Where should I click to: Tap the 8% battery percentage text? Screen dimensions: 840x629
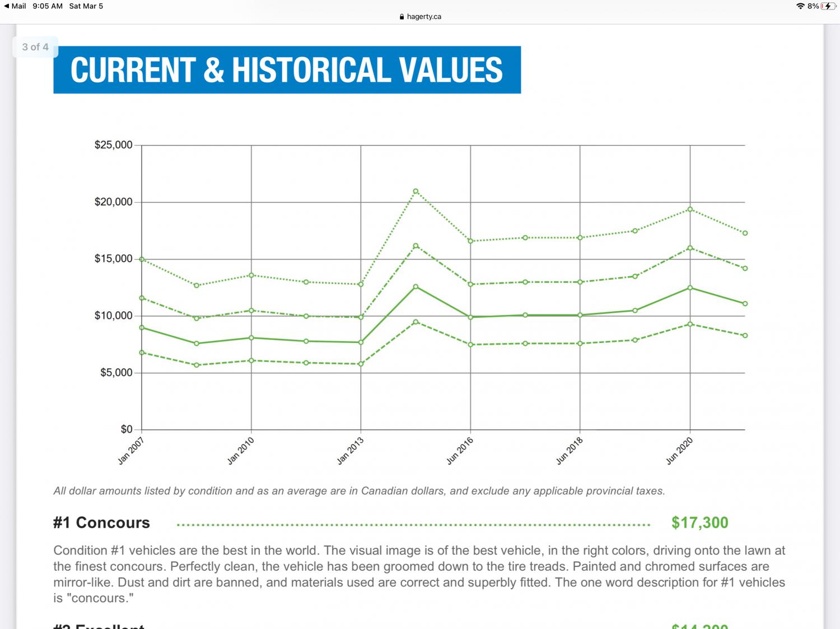(x=813, y=6)
